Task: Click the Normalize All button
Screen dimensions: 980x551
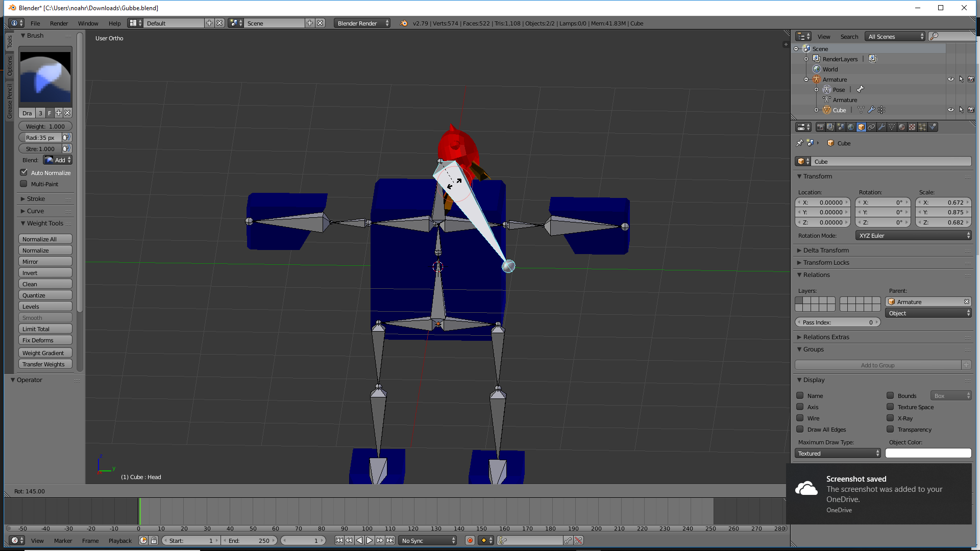Action: [45, 239]
